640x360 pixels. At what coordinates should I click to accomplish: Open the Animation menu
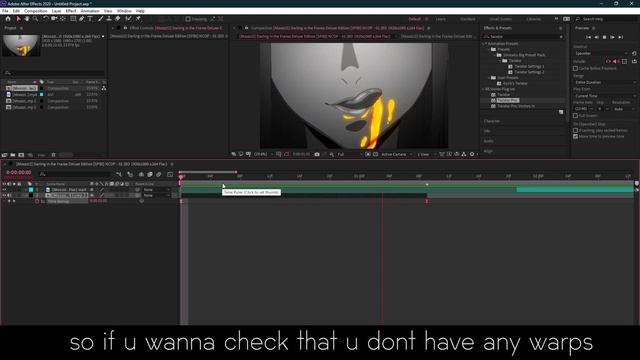coord(90,11)
